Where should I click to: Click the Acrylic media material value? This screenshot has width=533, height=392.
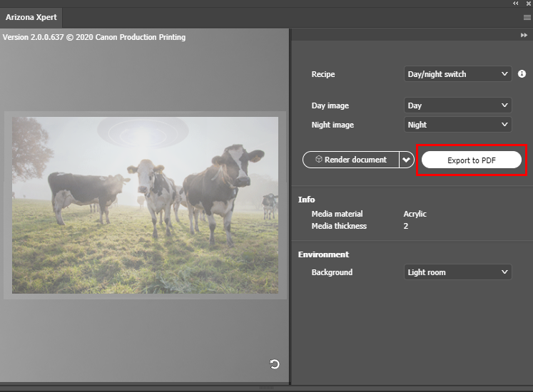pos(415,214)
